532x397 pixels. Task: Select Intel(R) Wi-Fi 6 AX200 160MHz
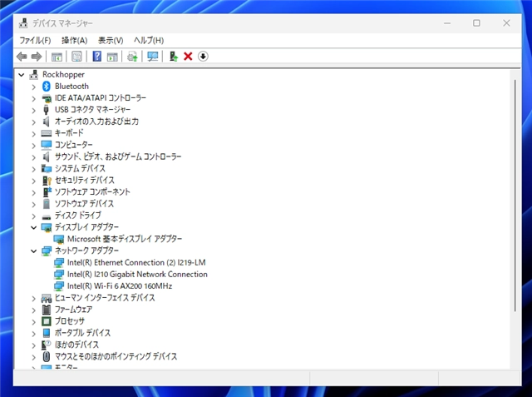(120, 286)
